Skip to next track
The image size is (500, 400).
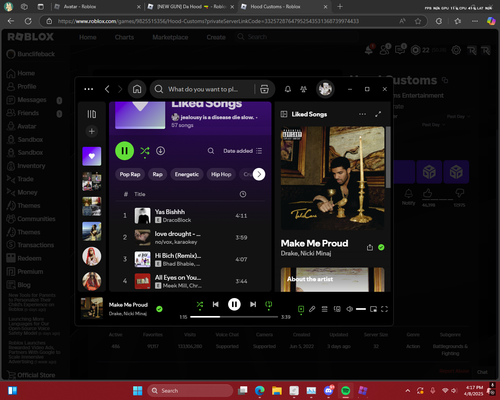point(253,304)
